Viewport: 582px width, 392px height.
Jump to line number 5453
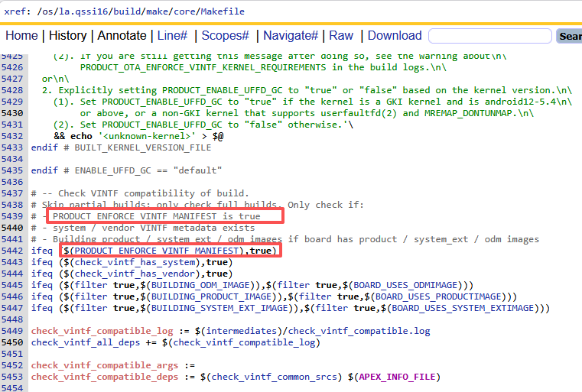pos(12,377)
